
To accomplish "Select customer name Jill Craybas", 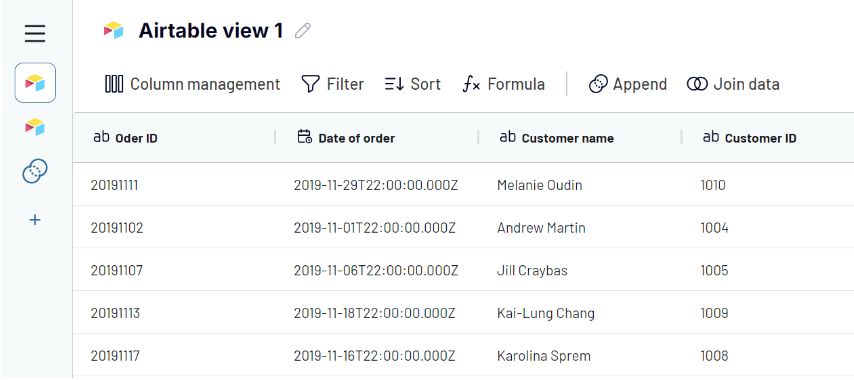I will pos(532,270).
